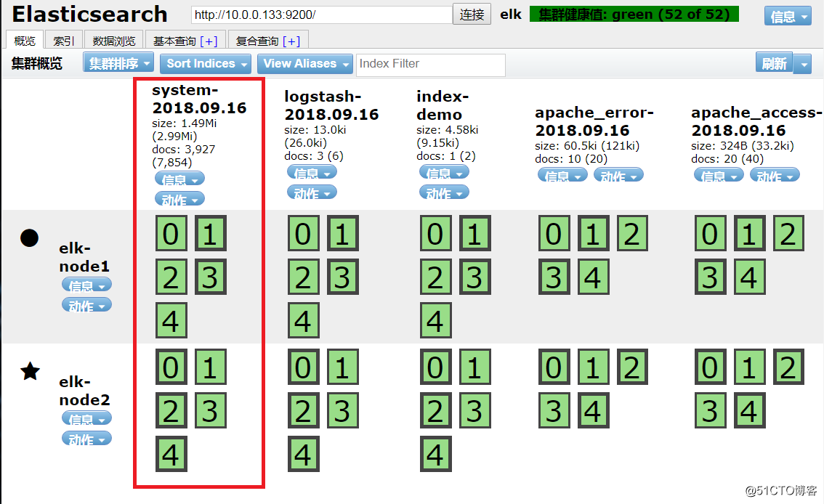Open the View Aliases dropdown

click(x=304, y=63)
